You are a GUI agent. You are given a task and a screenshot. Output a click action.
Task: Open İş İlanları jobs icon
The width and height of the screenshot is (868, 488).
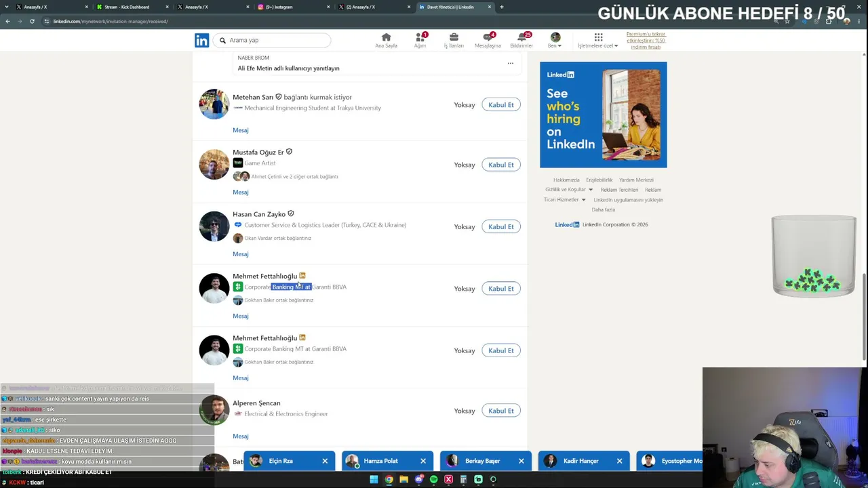454,41
